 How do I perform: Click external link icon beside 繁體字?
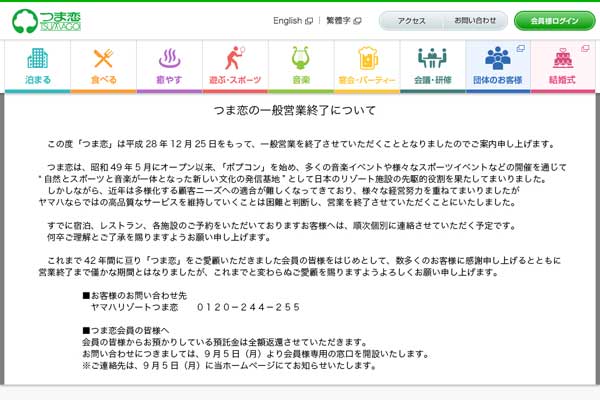(x=357, y=21)
